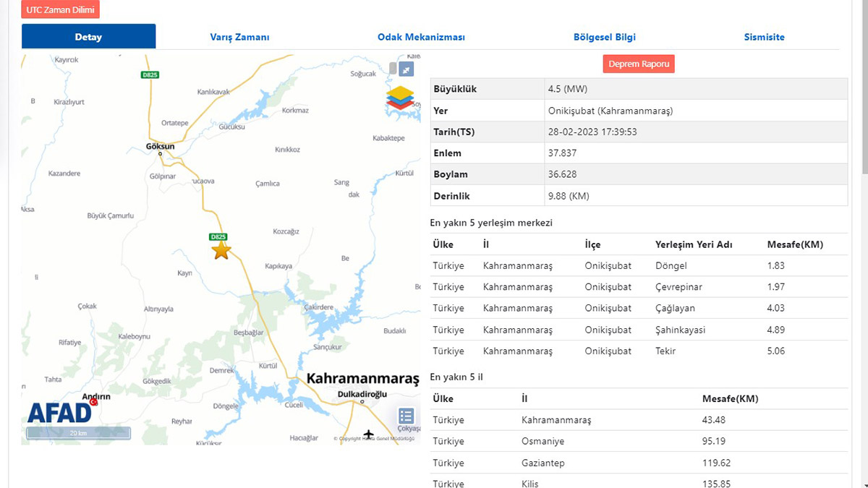The height and width of the screenshot is (488, 868).
Task: Click the gray handle beside fullscreen icon
Action: point(393,69)
